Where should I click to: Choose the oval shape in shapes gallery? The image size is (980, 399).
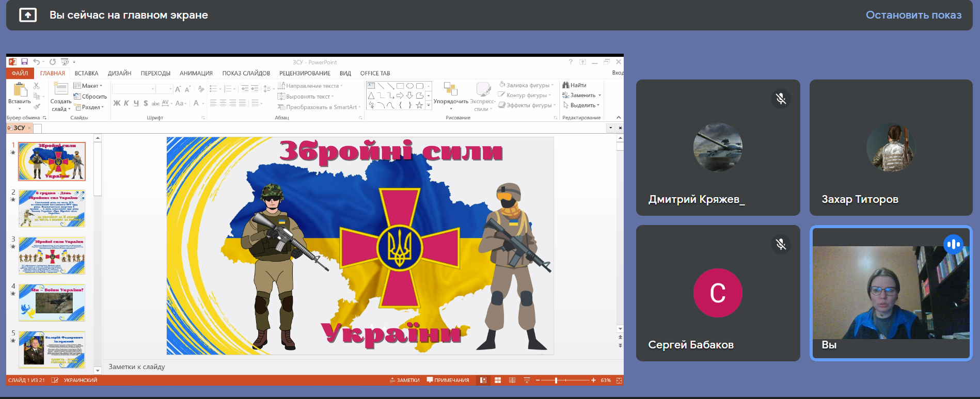pyautogui.click(x=409, y=86)
